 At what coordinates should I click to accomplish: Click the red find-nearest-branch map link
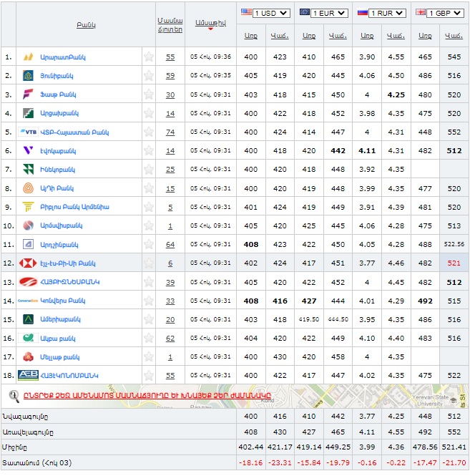139,394
